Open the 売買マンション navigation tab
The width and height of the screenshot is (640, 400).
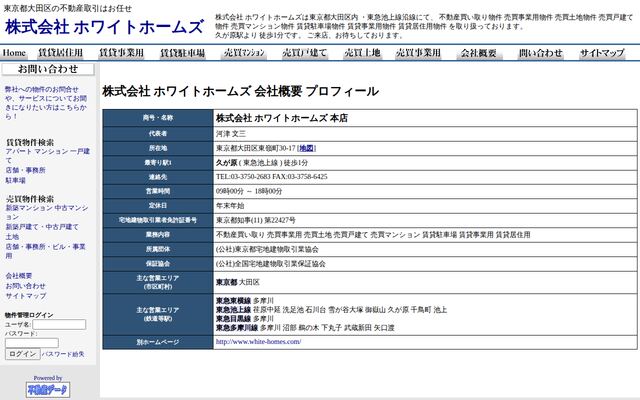click(244, 53)
